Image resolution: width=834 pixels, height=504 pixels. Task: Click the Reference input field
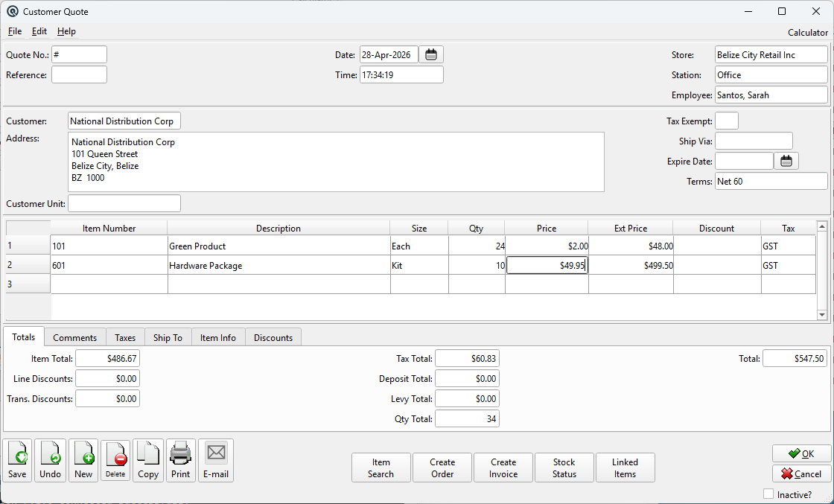tap(79, 75)
